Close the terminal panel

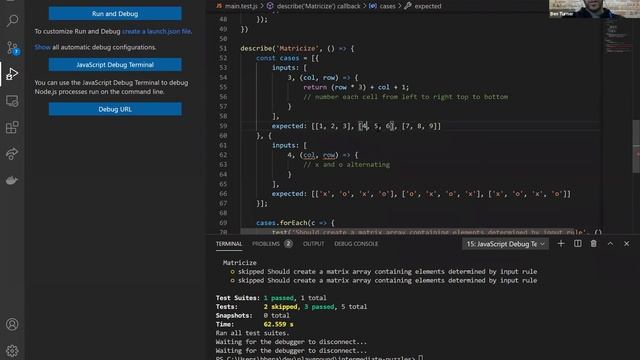(x=627, y=244)
